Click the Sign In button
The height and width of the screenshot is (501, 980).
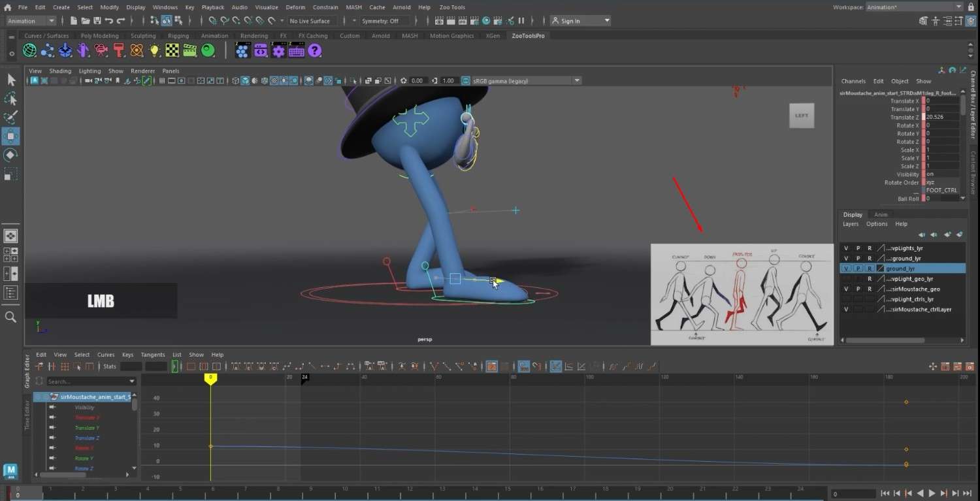click(580, 21)
